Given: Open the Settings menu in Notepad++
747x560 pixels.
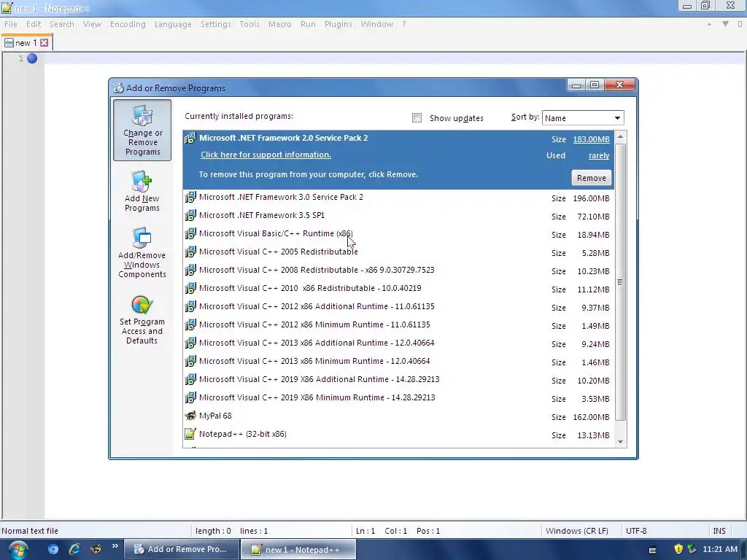Looking at the screenshot, I should click(x=215, y=24).
